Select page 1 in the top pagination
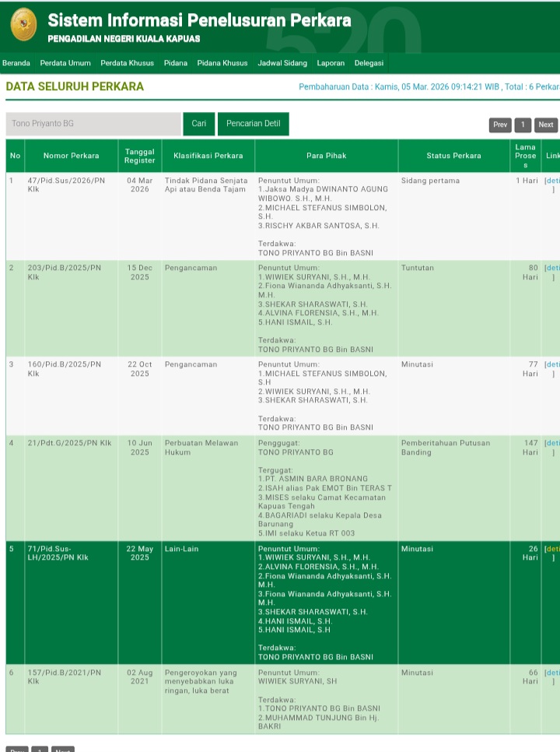The image size is (560, 752). pos(523,125)
